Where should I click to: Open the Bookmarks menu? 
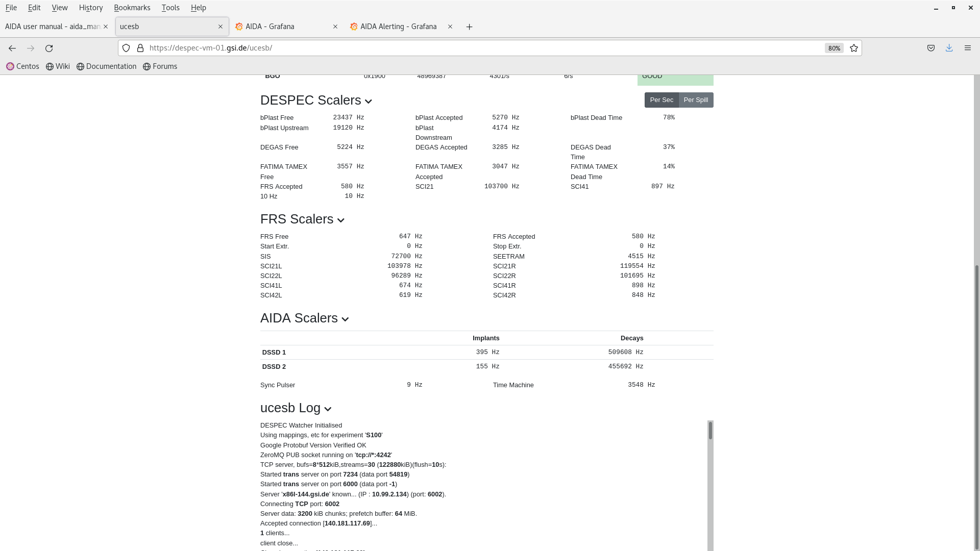tap(132, 7)
